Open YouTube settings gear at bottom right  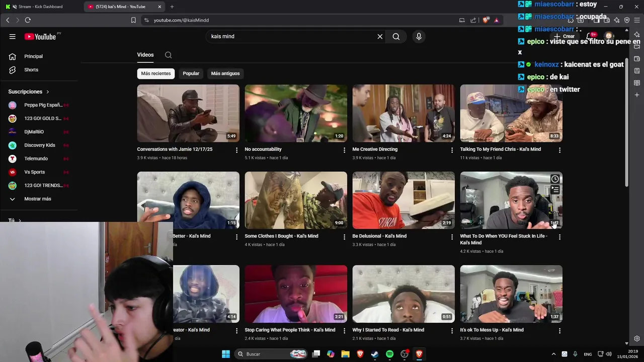(x=637, y=338)
